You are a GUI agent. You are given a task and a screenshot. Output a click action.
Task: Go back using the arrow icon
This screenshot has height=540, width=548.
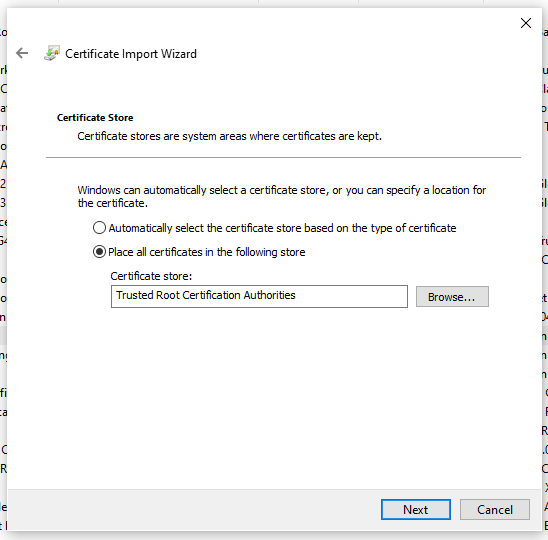(22, 53)
